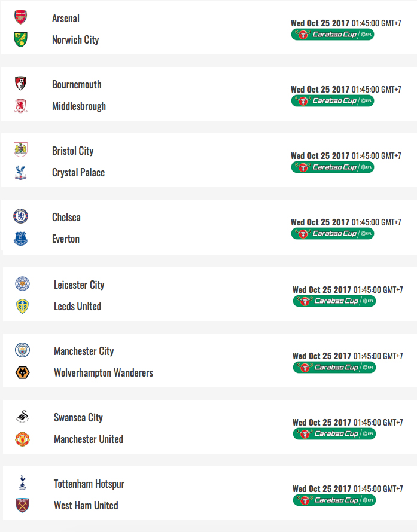Click the Swansea City swan crest
The height and width of the screenshot is (532, 417).
[23, 417]
